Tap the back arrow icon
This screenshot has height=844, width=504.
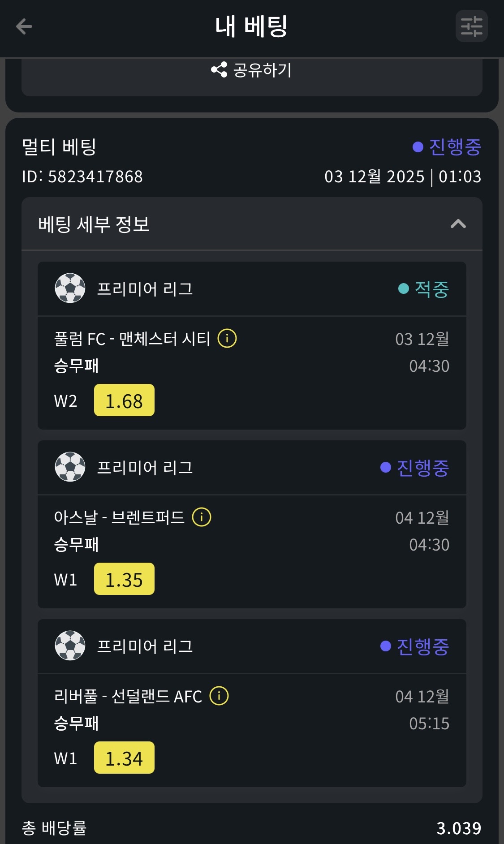point(24,26)
